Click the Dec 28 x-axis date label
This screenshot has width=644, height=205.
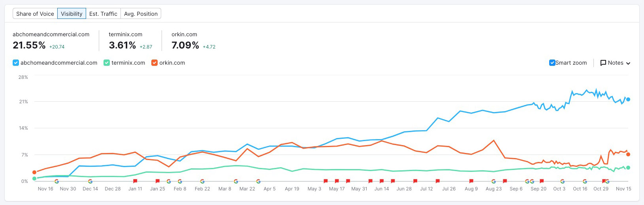click(x=113, y=189)
